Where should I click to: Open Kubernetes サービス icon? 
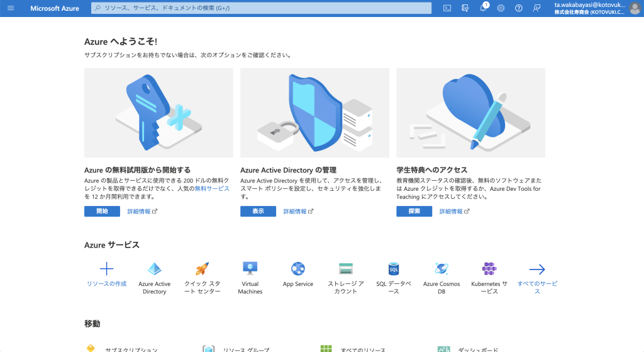[x=489, y=269]
